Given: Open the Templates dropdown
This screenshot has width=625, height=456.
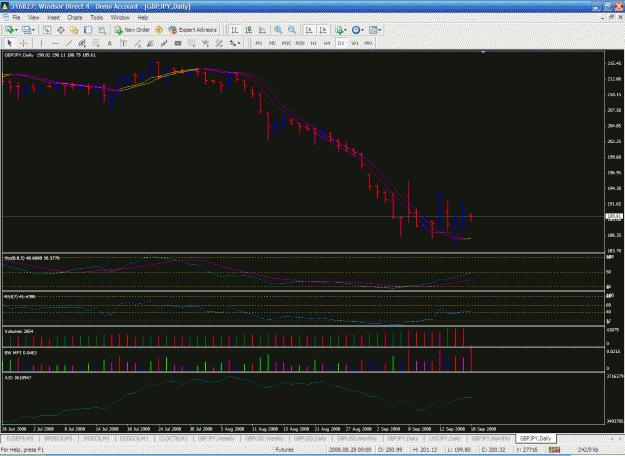Looking at the screenshot, I should pos(379,30).
